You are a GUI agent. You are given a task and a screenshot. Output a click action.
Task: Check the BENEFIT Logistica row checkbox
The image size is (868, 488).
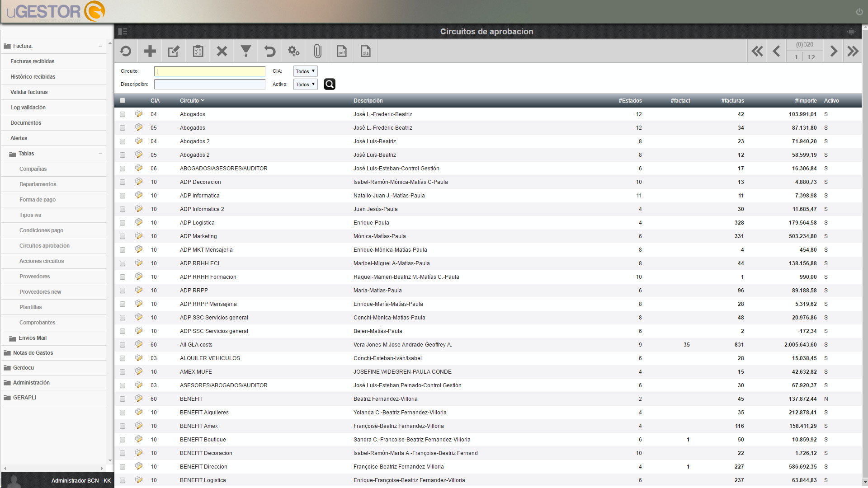123,480
